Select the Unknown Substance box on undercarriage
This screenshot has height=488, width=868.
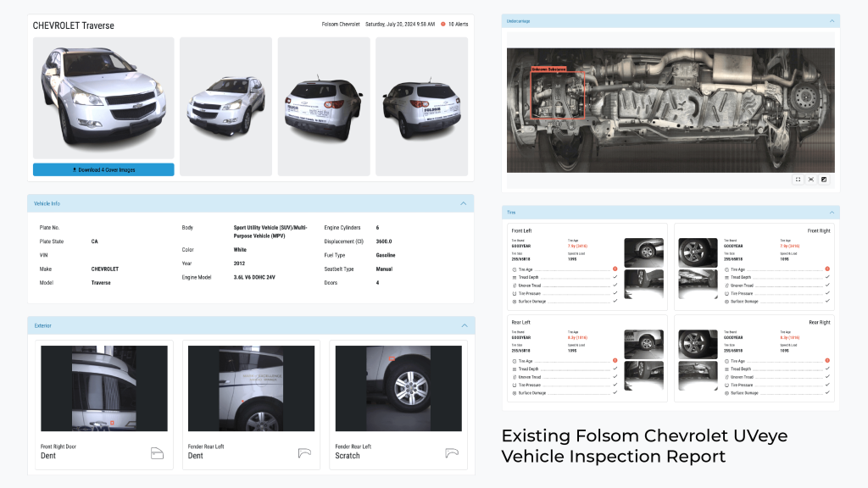(558, 93)
